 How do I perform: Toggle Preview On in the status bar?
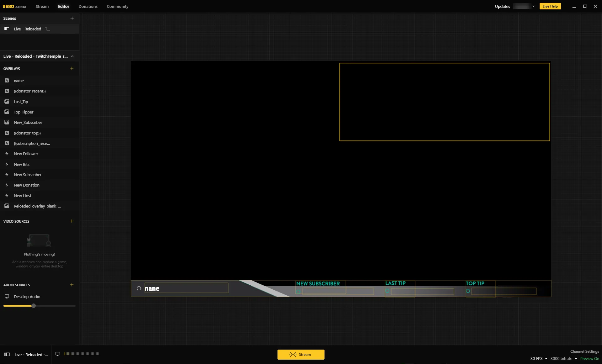click(589, 358)
